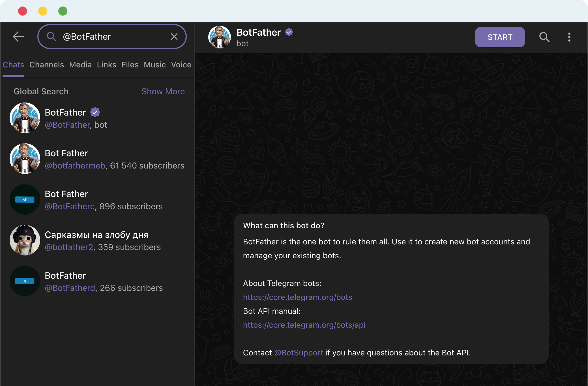The height and width of the screenshot is (386, 588).
Task: Click the verified badge in the BotFather search result
Action: pos(95,112)
